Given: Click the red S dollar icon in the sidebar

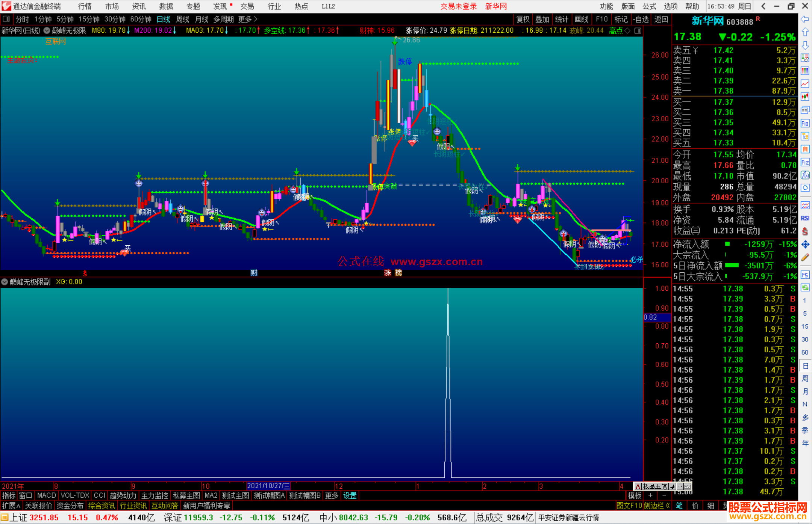Looking at the screenshot, I should [x=805, y=231].
